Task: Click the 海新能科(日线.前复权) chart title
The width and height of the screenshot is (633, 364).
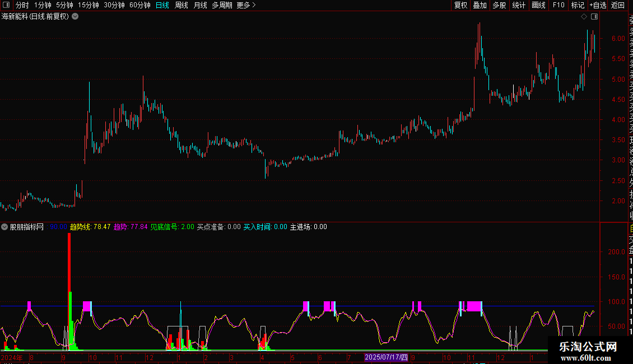Action: tap(35, 17)
